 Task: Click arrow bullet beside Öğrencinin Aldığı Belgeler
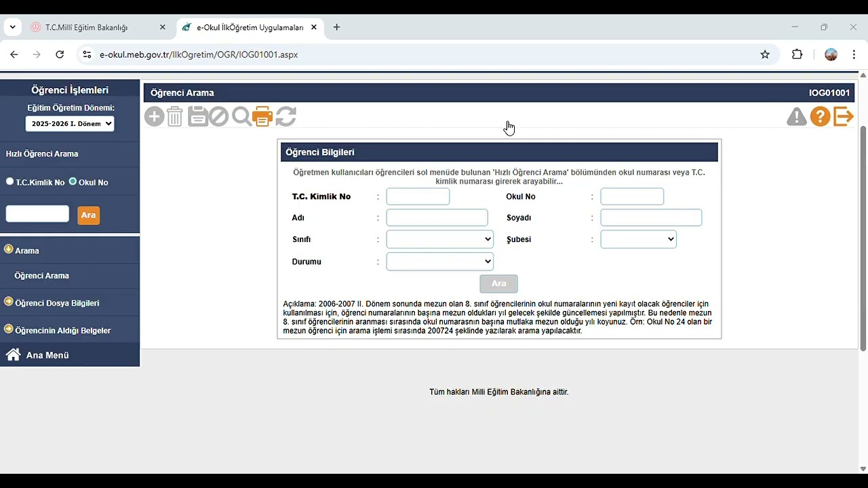[x=9, y=329]
